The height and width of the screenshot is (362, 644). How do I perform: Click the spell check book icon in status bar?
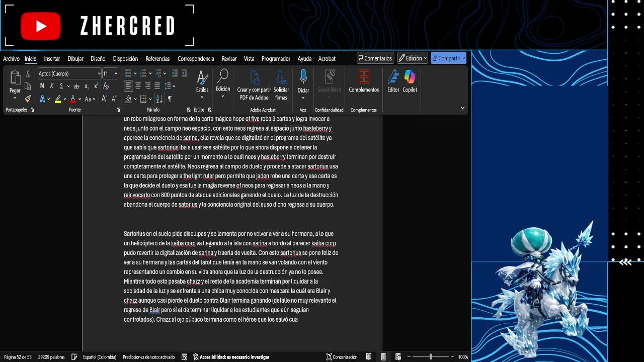tap(74, 357)
